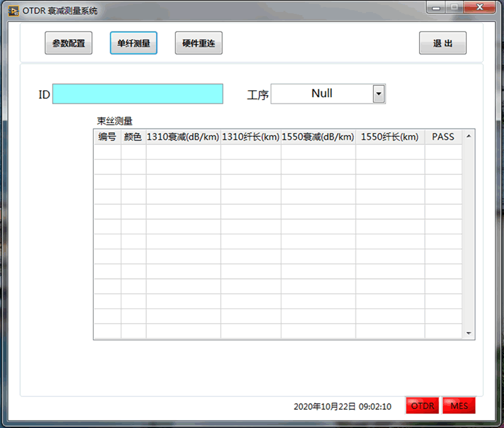Start 单纤测量 single fiber measurement
Viewport: 504px width, 428px height.
click(x=134, y=43)
